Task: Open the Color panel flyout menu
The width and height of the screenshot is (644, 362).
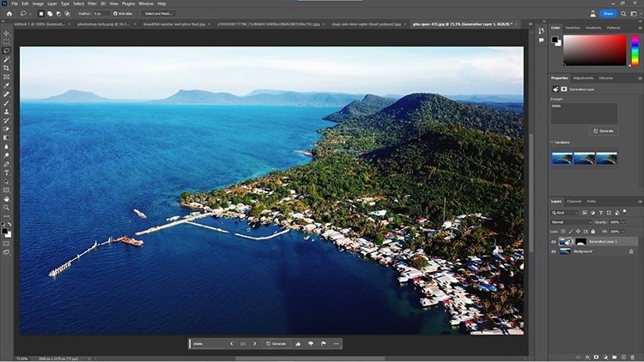Action: pos(640,28)
